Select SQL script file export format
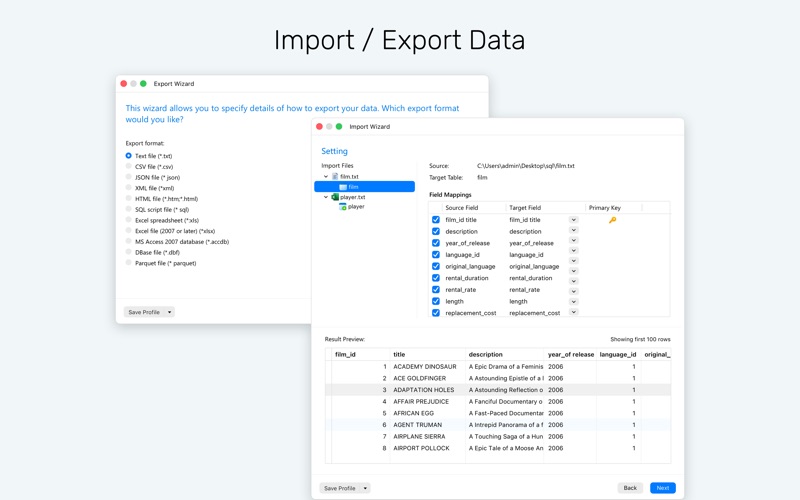The width and height of the screenshot is (800, 500). [129, 209]
